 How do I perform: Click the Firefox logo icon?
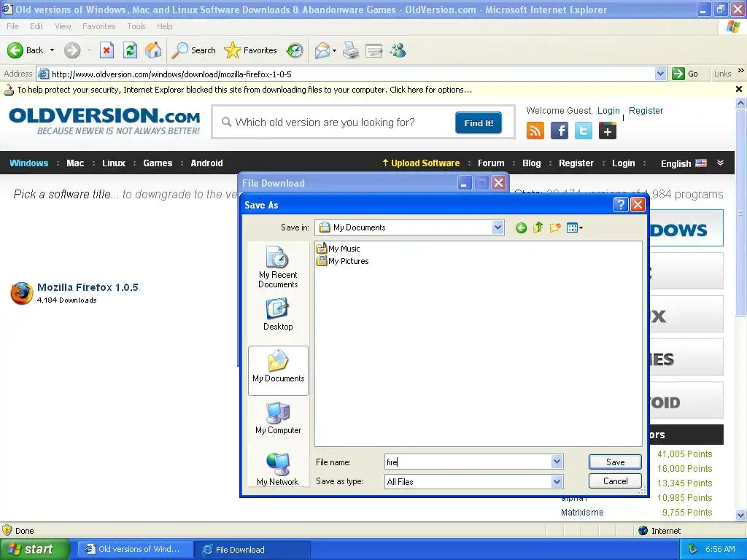(21, 293)
